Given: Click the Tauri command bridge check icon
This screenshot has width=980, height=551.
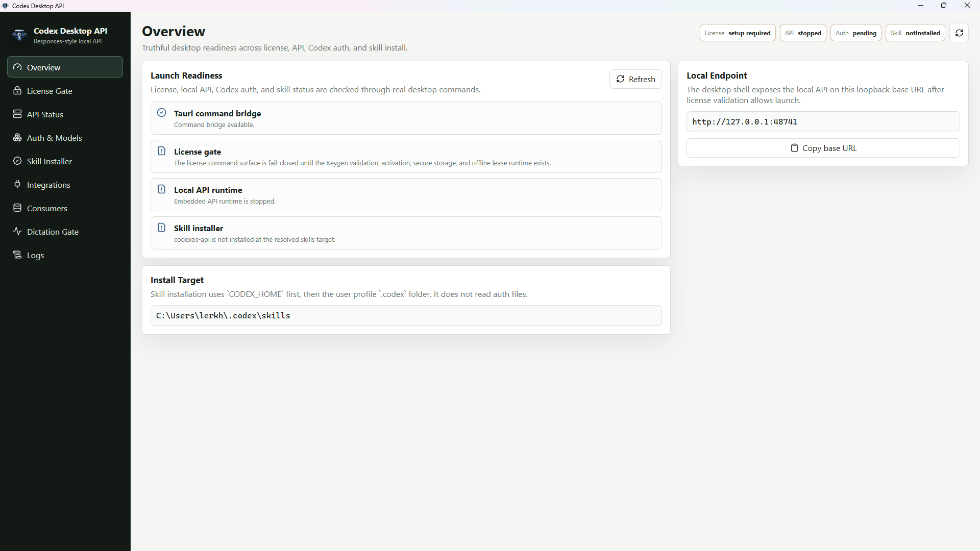Looking at the screenshot, I should tap(162, 113).
